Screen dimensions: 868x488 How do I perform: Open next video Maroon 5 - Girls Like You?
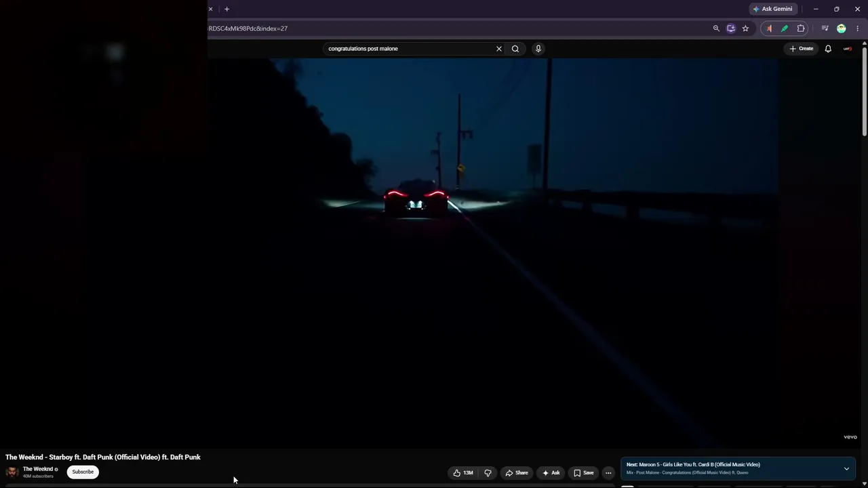click(693, 465)
